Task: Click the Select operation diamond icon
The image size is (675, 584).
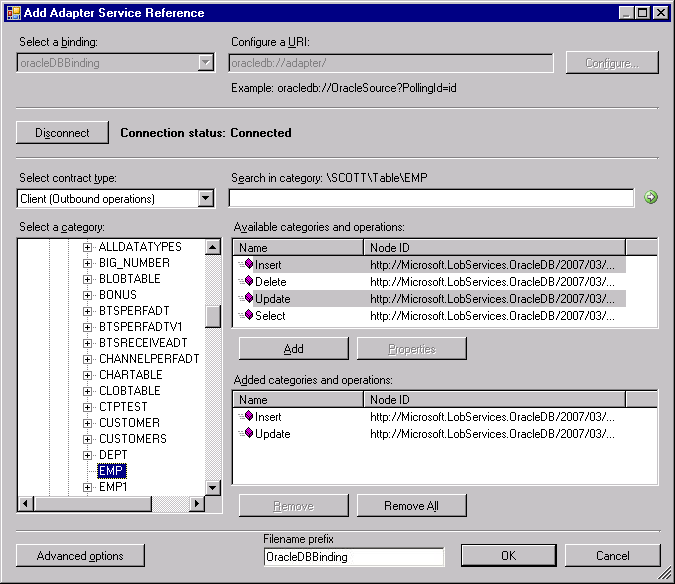Action: pos(248,315)
